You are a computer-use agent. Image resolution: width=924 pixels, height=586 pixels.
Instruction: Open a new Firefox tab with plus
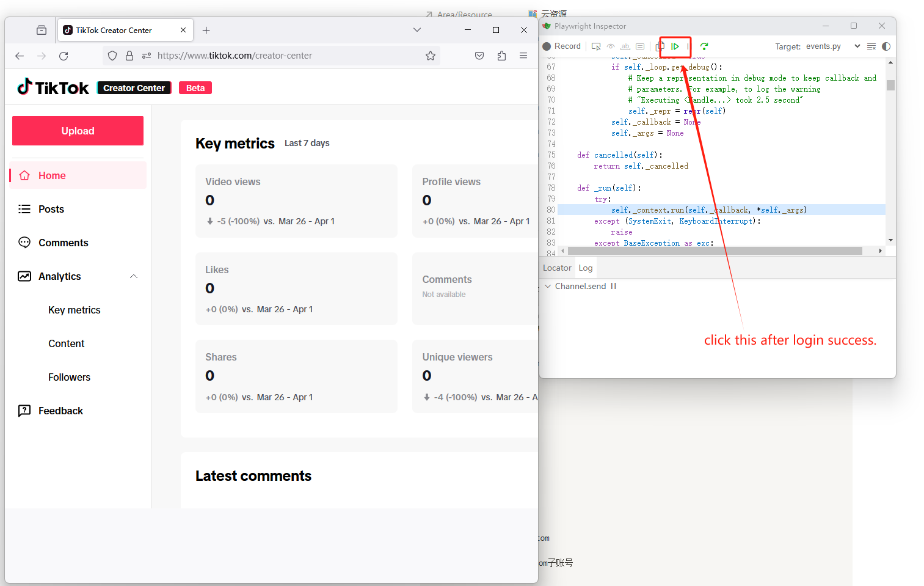click(x=206, y=30)
